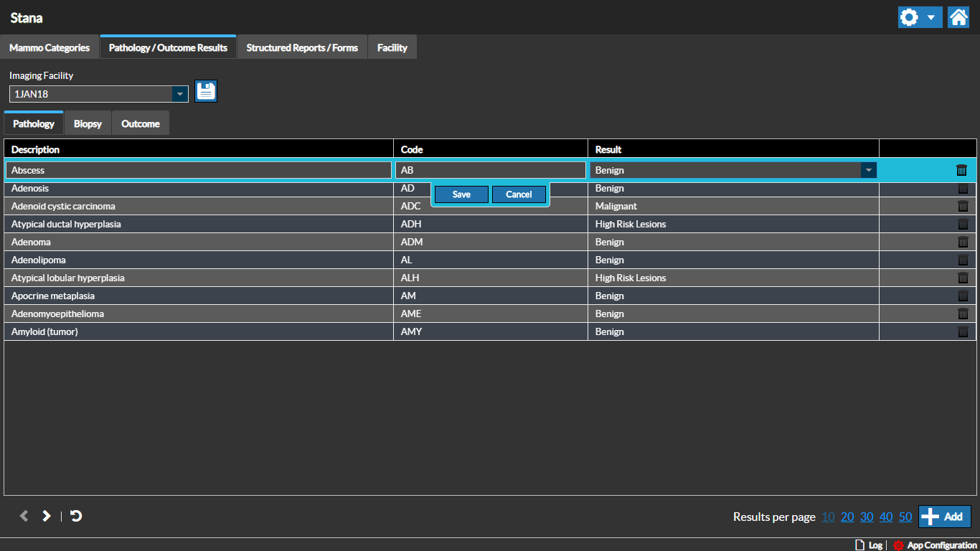Show 50 results per page
Screen dimensions: 980x551
click(905, 517)
